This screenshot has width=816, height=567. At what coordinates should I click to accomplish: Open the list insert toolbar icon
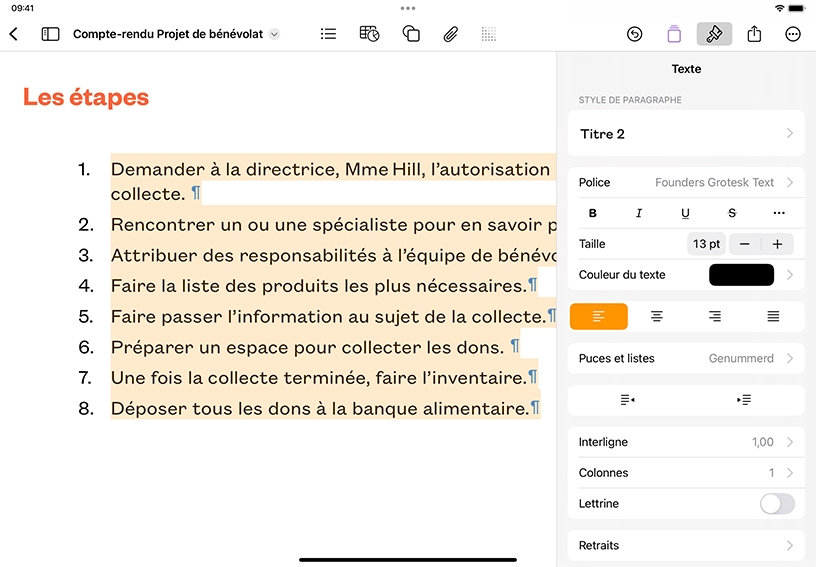pyautogui.click(x=328, y=34)
